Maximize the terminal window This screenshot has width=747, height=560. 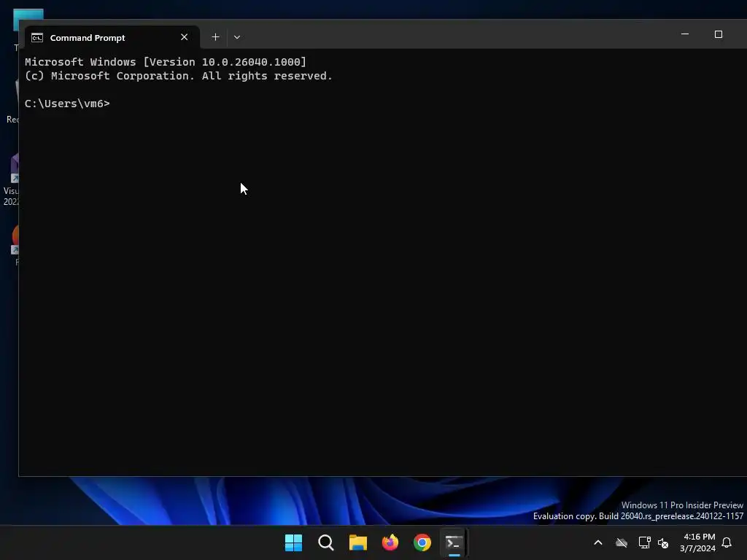pos(719,34)
